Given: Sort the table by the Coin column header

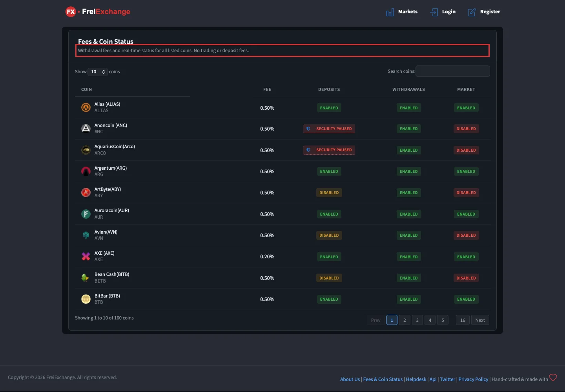Looking at the screenshot, I should coord(132,89).
